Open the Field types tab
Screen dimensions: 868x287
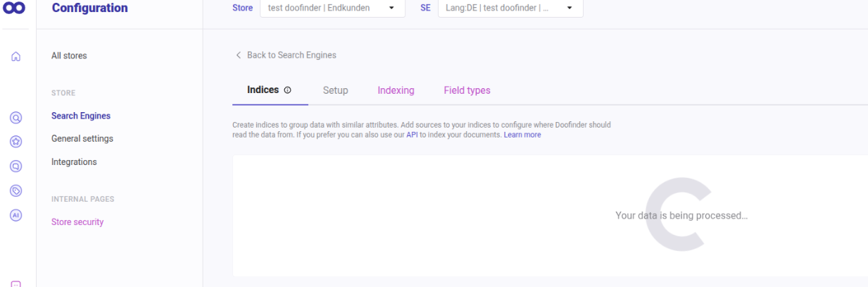pos(467,90)
